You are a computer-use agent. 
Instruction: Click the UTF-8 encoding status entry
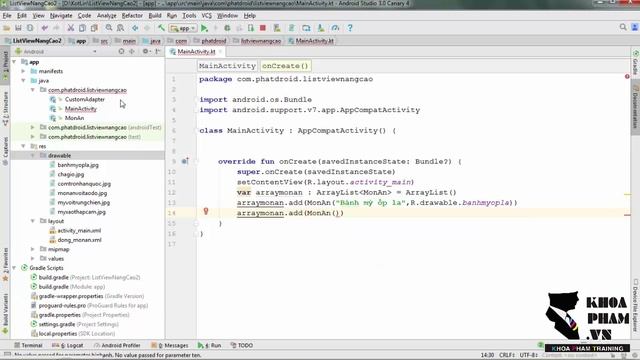pyautogui.click(x=529, y=355)
